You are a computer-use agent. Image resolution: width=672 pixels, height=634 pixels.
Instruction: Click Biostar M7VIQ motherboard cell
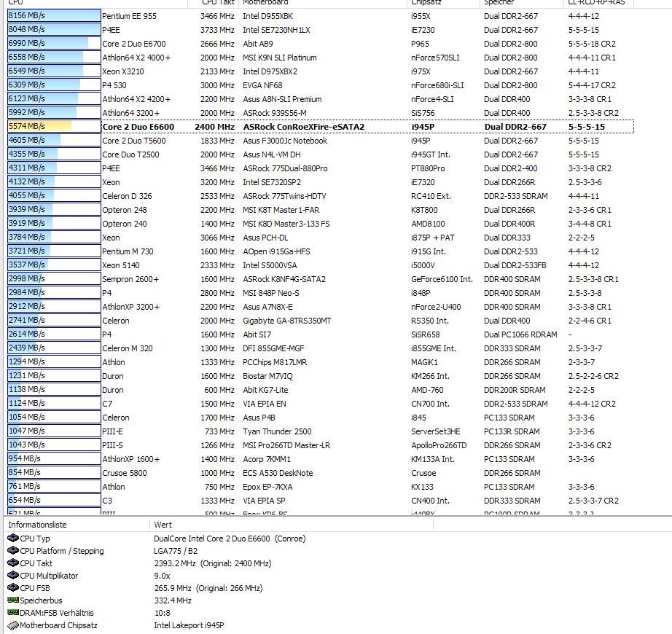(x=267, y=376)
